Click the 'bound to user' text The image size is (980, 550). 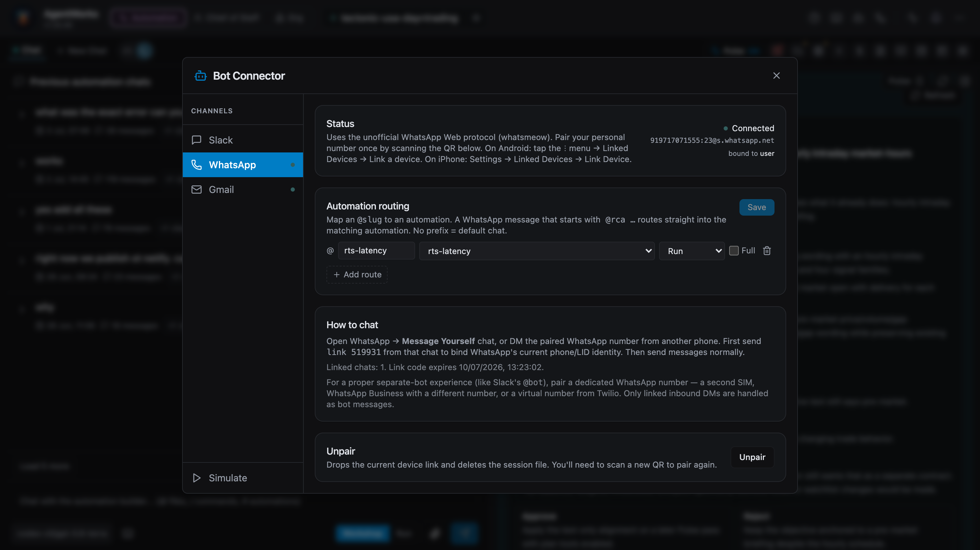[x=751, y=153]
